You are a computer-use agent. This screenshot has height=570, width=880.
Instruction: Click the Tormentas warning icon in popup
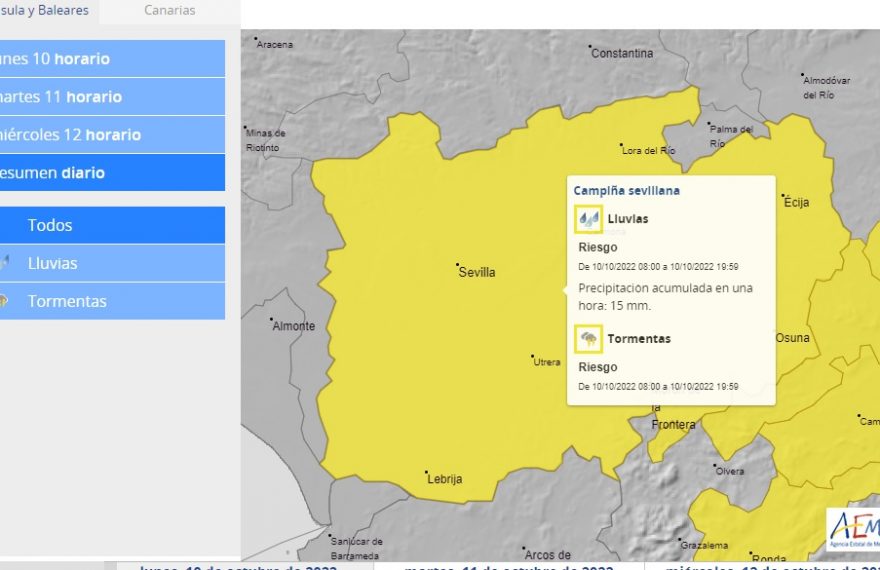(589, 339)
